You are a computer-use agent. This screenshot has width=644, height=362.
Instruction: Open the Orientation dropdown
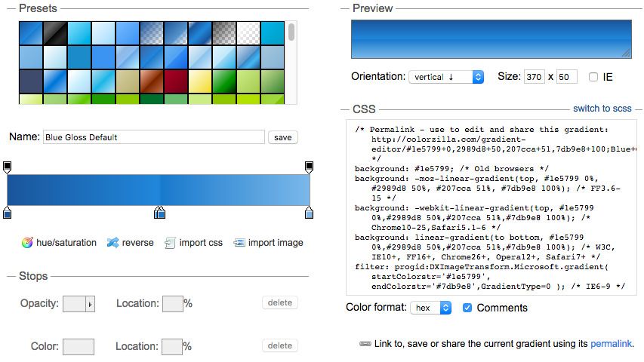click(x=445, y=77)
